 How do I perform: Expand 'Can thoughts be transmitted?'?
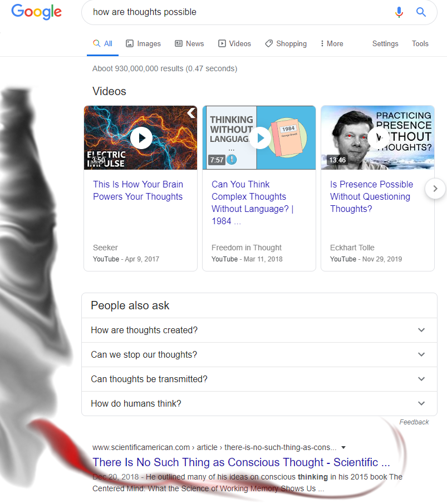click(259, 379)
